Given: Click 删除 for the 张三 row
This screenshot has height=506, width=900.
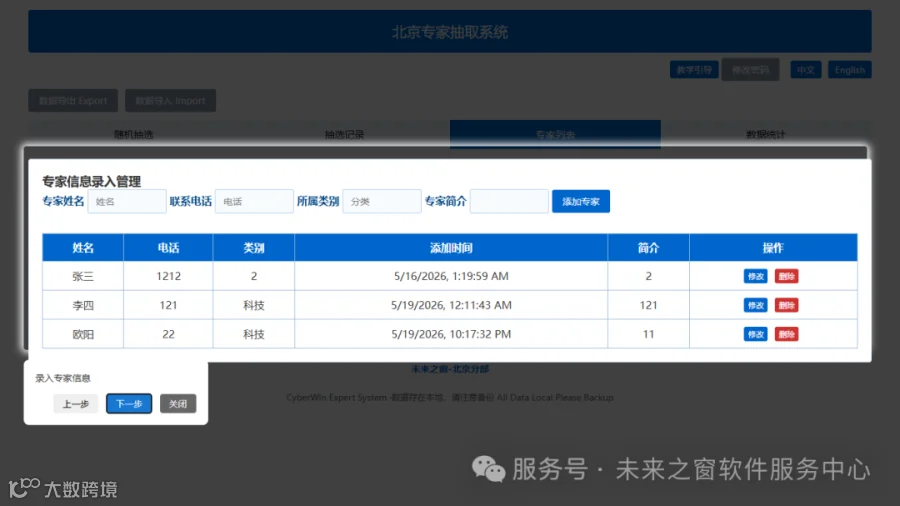Looking at the screenshot, I should (786, 277).
